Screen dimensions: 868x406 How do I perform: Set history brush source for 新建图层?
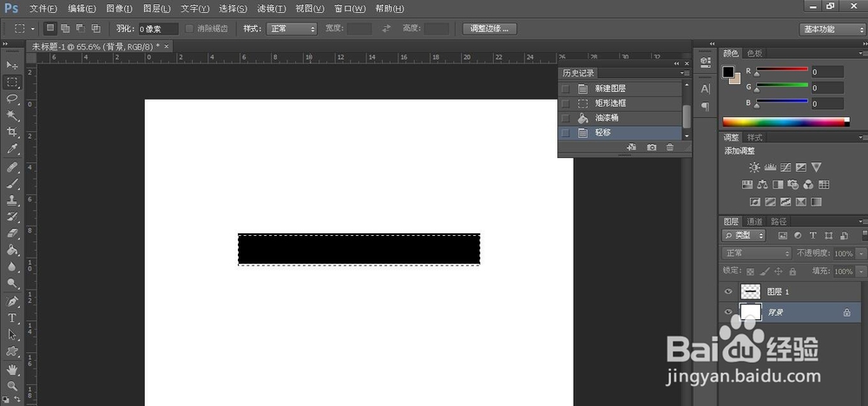pos(565,88)
